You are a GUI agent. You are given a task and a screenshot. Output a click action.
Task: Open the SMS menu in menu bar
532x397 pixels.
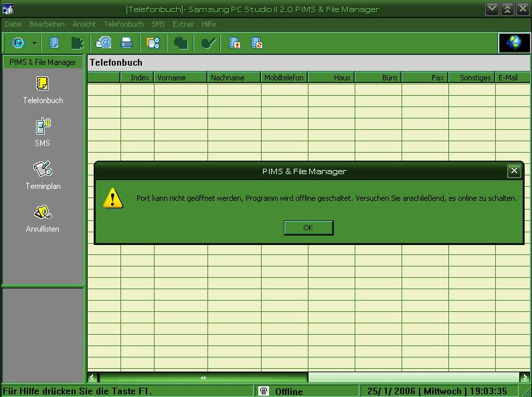pos(158,24)
